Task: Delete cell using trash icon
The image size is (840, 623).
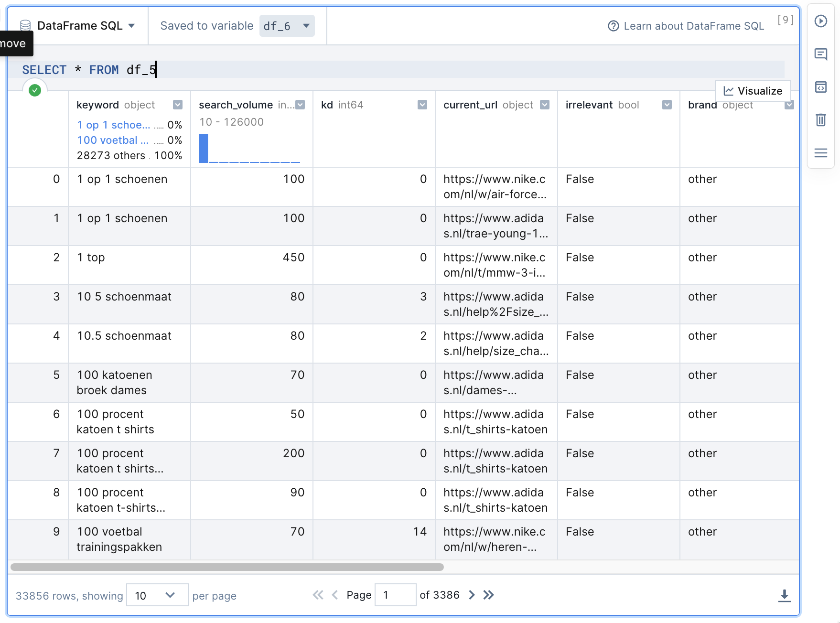Action: point(820,120)
